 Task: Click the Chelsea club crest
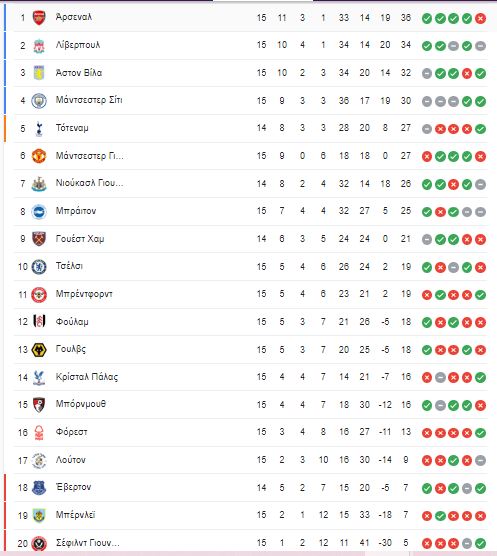click(x=39, y=267)
